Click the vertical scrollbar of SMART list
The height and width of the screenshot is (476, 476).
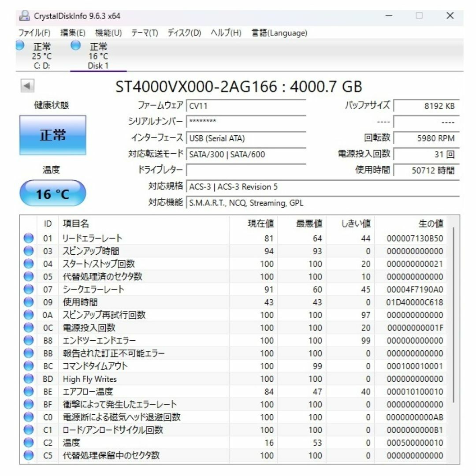454,315
